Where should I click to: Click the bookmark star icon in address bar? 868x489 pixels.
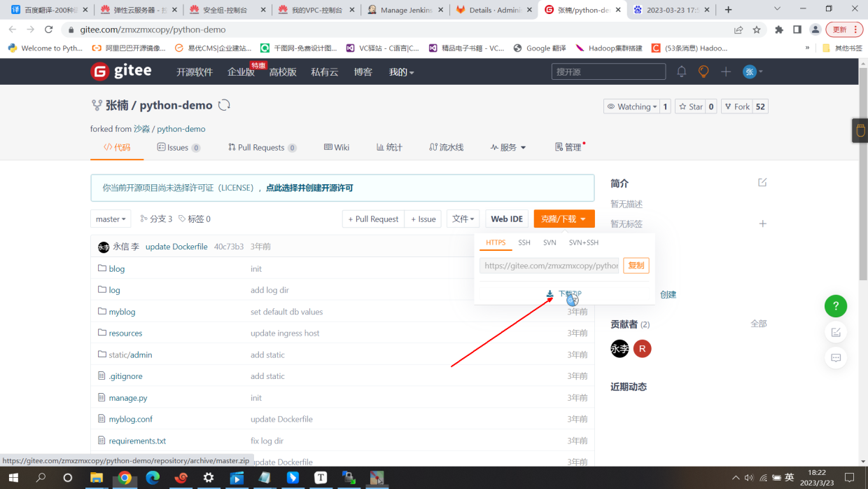coord(757,29)
